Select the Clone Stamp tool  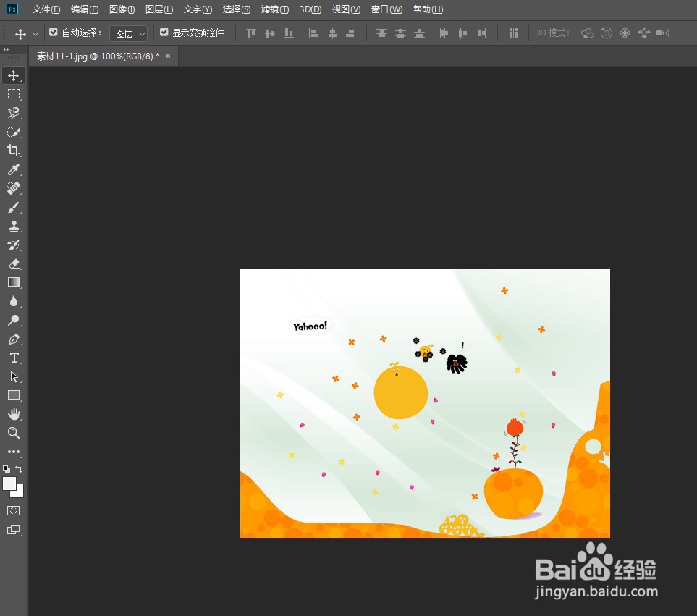pos(13,227)
